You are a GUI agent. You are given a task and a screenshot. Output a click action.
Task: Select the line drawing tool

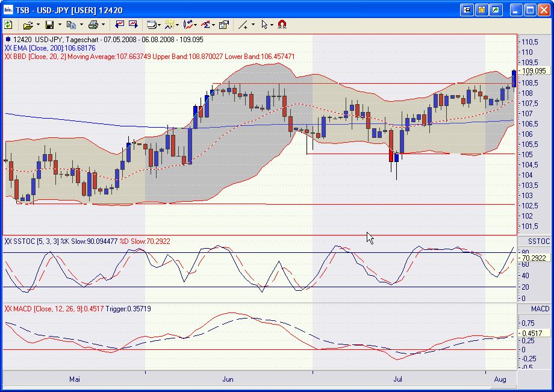click(243, 25)
